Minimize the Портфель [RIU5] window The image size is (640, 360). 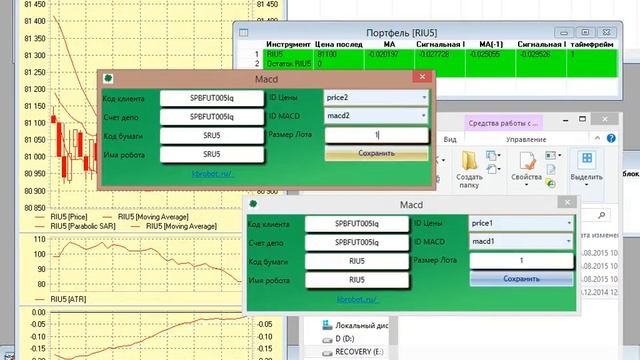coord(564,32)
